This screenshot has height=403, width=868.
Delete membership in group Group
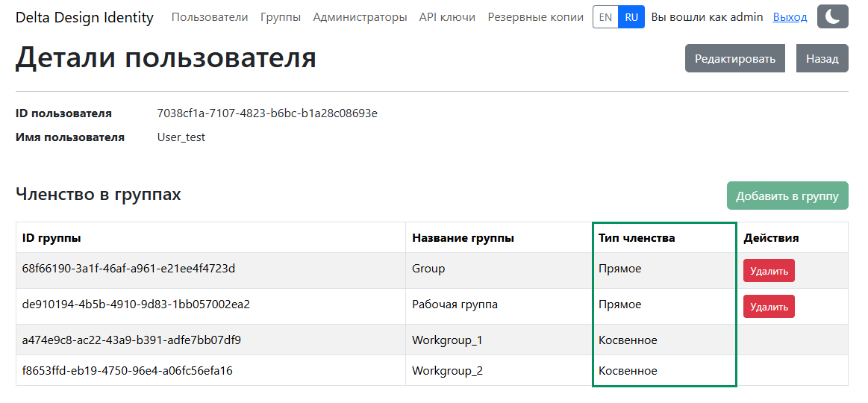pyautogui.click(x=769, y=271)
